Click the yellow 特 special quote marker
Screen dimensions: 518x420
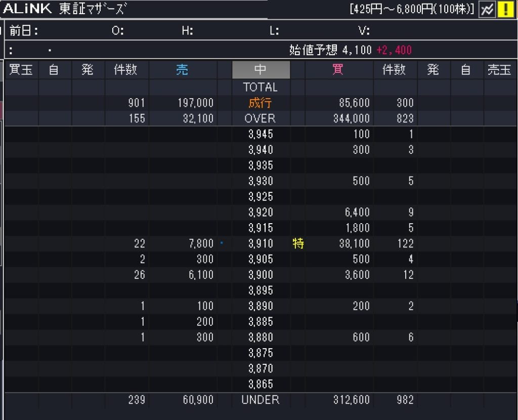(x=298, y=244)
